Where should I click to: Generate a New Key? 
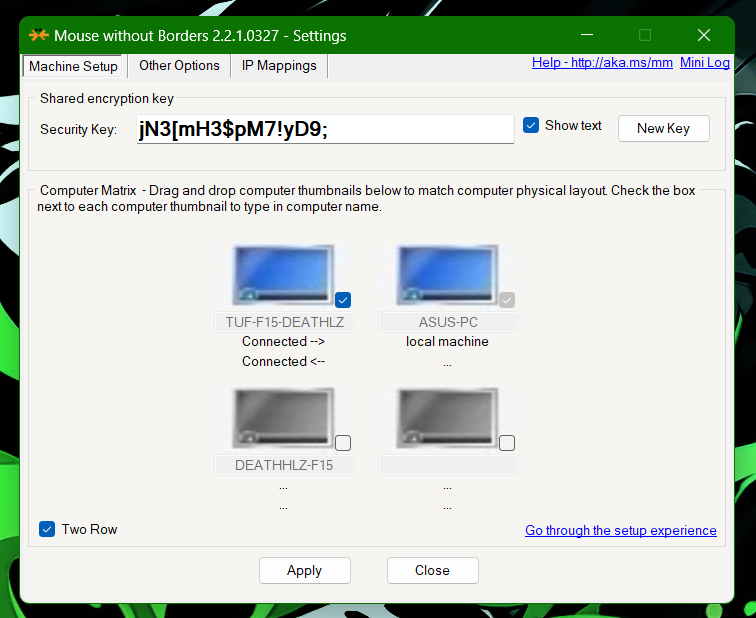pyautogui.click(x=663, y=128)
